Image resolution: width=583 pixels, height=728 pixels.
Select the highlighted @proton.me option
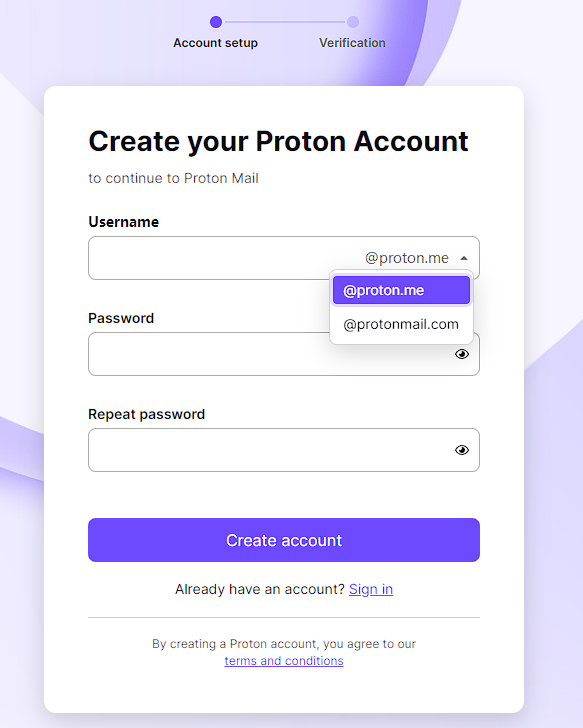pos(401,290)
